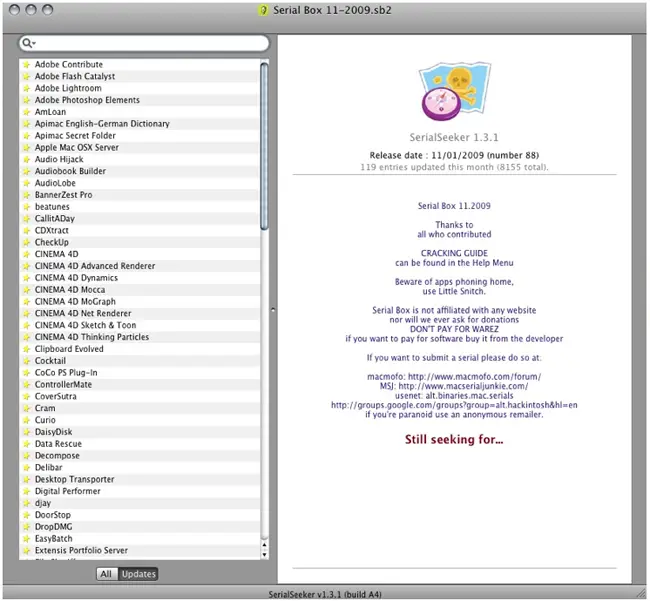Select Apimac English-German Dictionary
The height and width of the screenshot is (601, 650).
coord(140,124)
